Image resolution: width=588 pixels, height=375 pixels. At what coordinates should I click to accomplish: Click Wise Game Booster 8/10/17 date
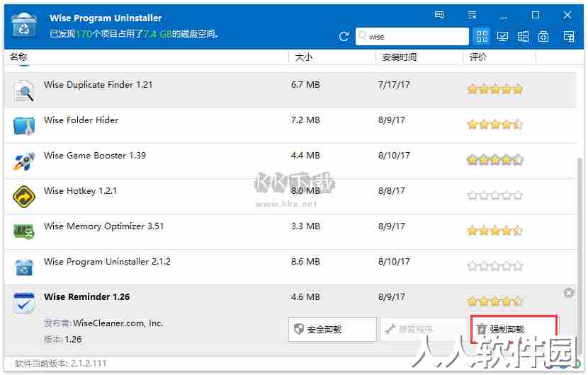(x=394, y=156)
